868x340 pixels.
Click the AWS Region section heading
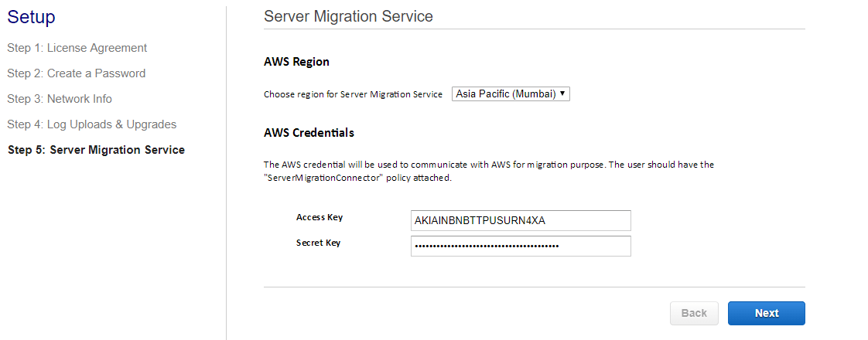pos(296,62)
